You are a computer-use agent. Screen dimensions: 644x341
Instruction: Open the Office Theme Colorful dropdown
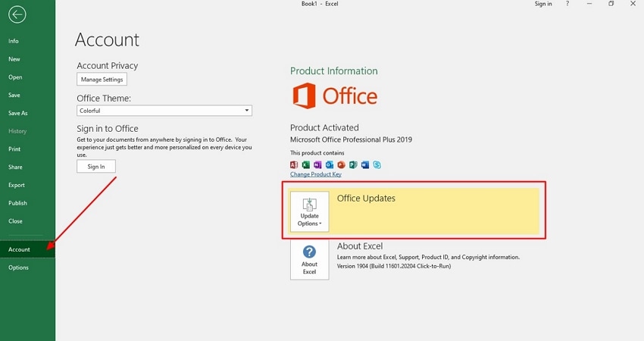pyautogui.click(x=164, y=111)
